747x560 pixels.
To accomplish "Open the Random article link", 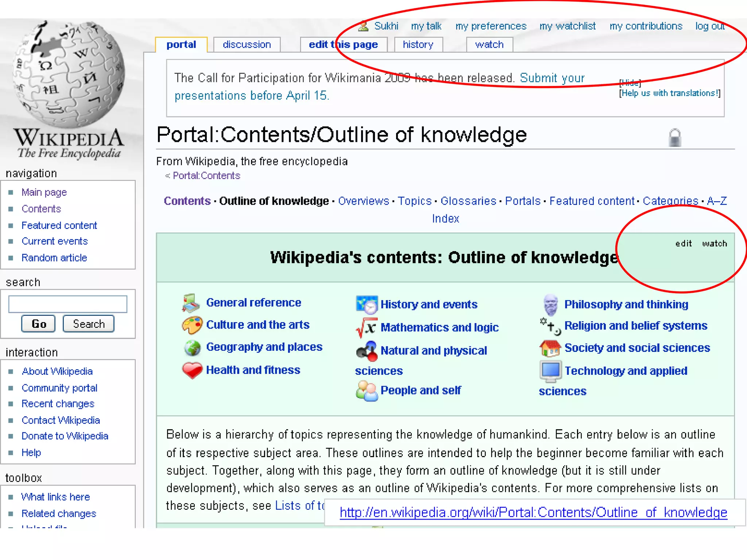I will pos(54,258).
